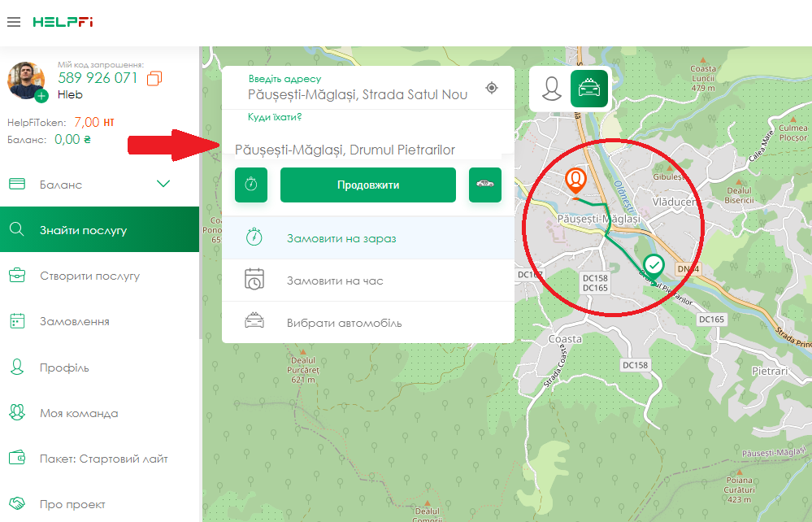Locate me with the crosshair icon
This screenshot has height=522, width=812.
click(492, 88)
